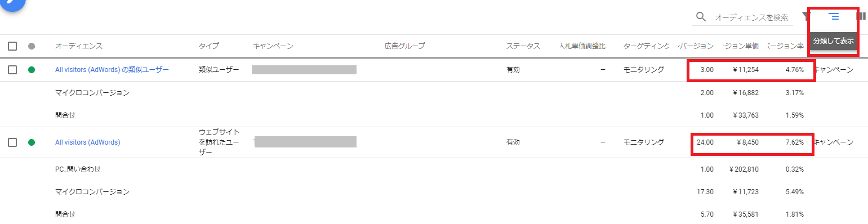Open the columns icon
Screen dimensions: 868x224
861,16
